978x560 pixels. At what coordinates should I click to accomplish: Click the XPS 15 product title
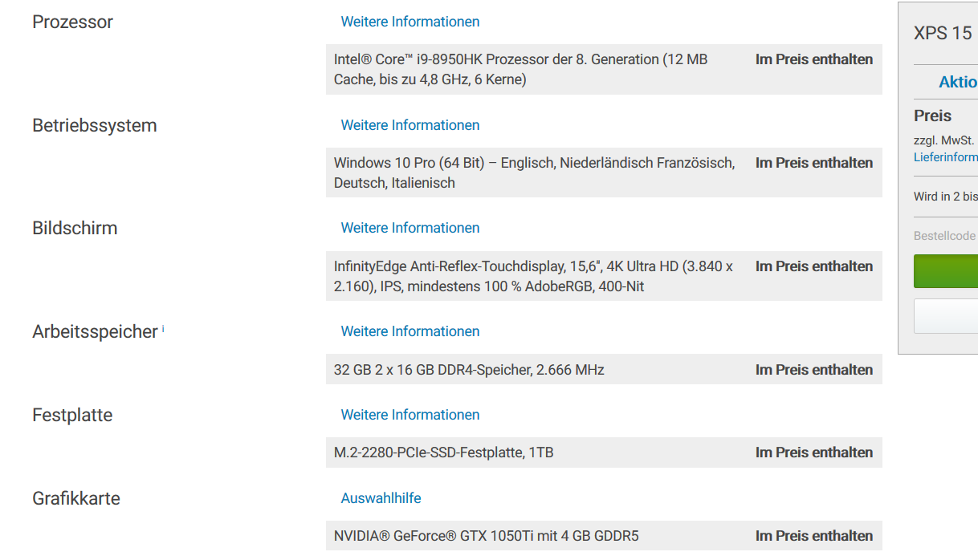coord(943,33)
